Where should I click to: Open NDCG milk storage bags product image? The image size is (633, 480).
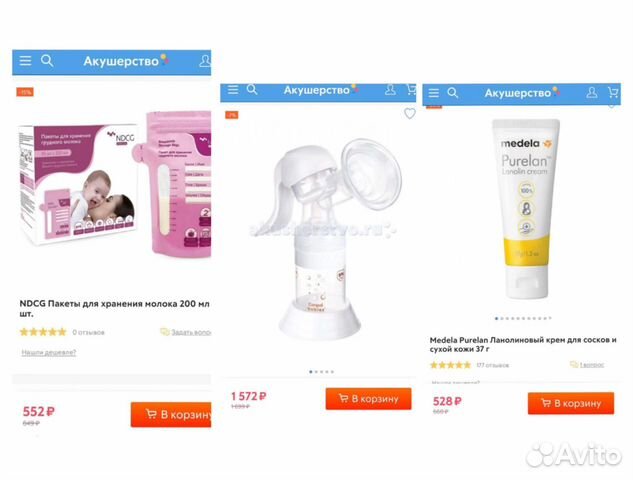[115, 185]
